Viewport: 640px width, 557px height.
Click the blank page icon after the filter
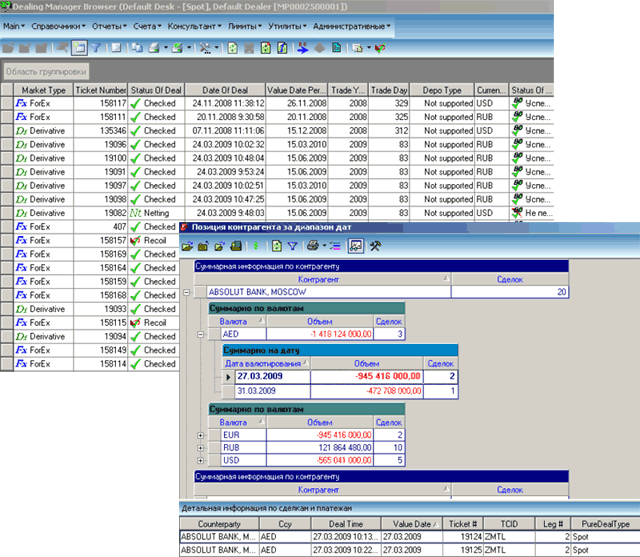(x=116, y=48)
